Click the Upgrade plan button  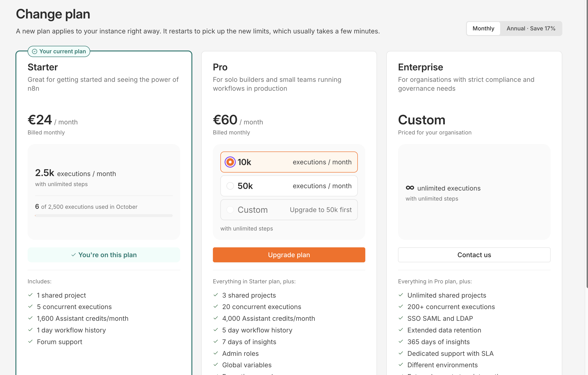pos(289,255)
